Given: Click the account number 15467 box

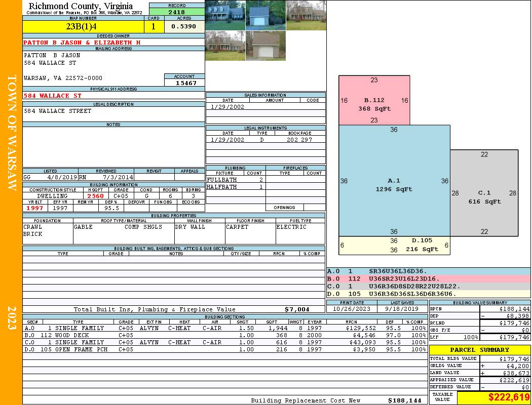Looking at the screenshot, I should tap(184, 83).
